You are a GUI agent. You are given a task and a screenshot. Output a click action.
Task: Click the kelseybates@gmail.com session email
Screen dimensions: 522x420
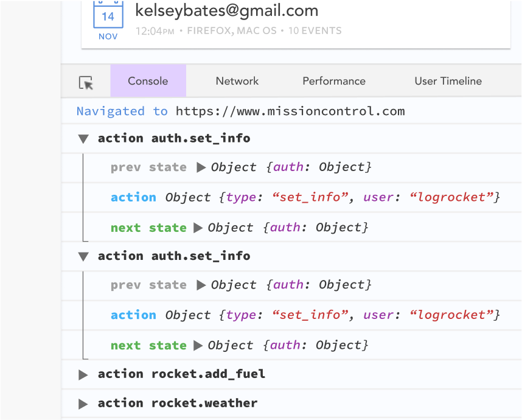click(226, 10)
